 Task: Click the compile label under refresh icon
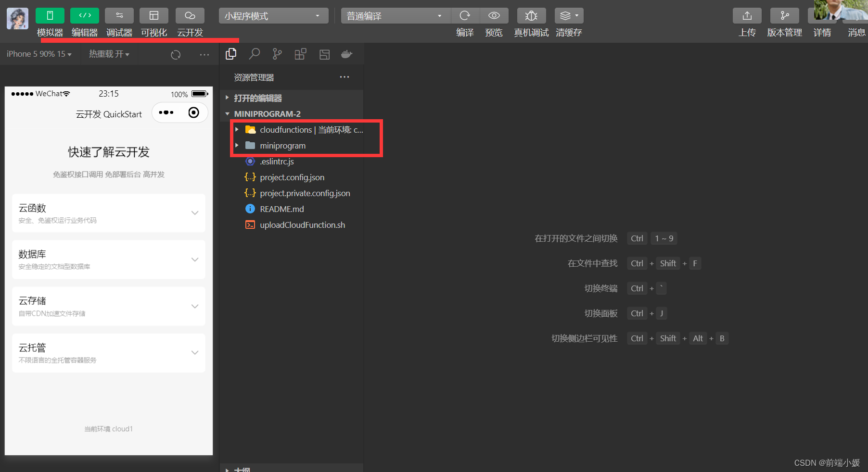465,33
